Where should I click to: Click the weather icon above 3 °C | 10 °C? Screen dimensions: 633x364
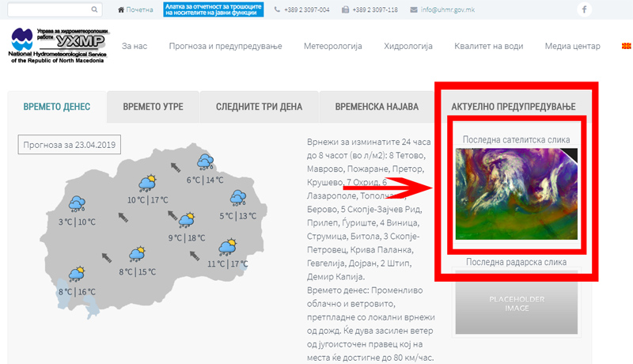pyautogui.click(x=77, y=204)
